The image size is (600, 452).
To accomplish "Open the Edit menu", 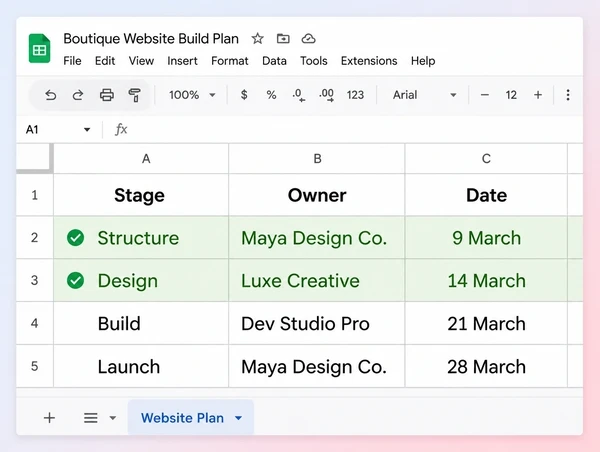I will (x=105, y=61).
